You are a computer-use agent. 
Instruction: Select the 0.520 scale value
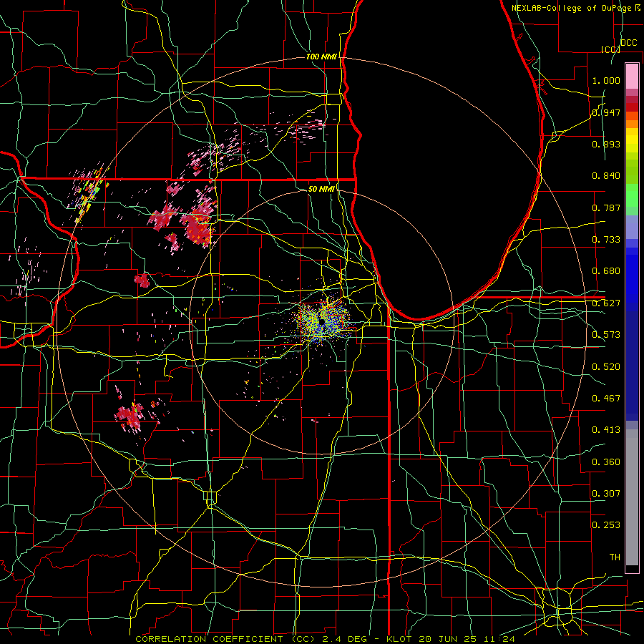[x=606, y=366]
